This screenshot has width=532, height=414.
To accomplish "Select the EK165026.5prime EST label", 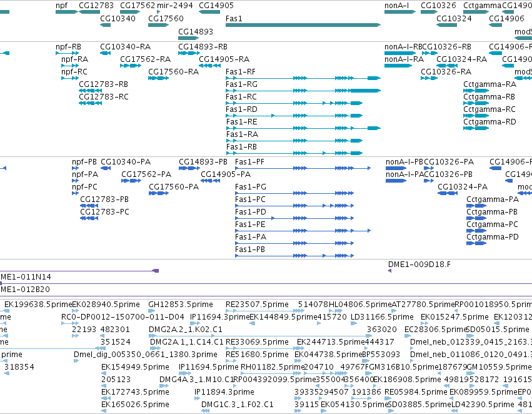I will (136, 405).
